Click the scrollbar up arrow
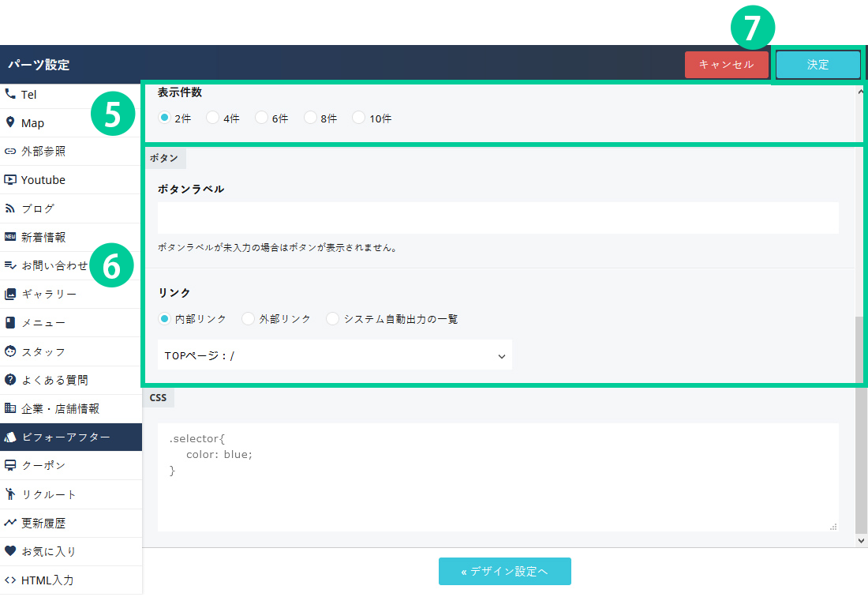Image resolution: width=868 pixels, height=597 pixels. pyautogui.click(x=861, y=92)
